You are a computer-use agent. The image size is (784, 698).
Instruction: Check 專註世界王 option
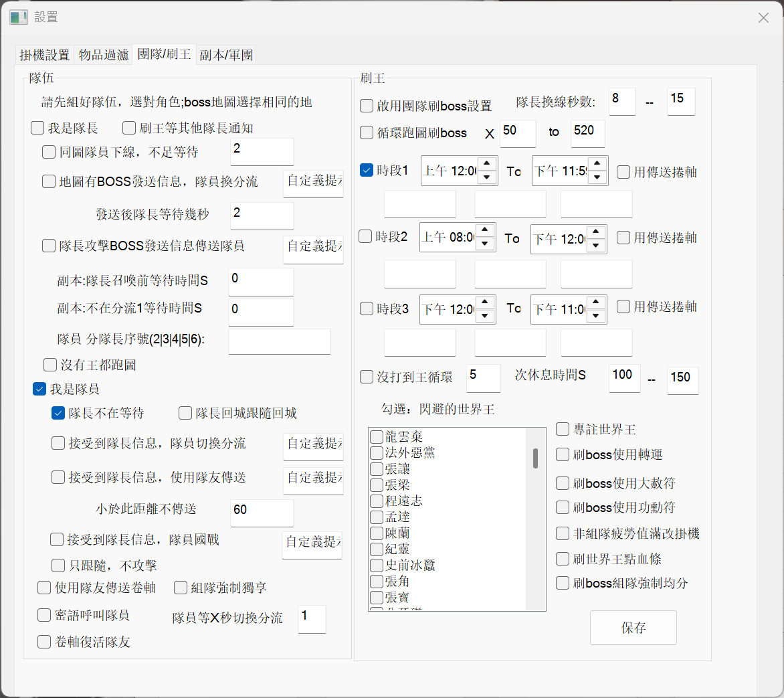coord(563,429)
